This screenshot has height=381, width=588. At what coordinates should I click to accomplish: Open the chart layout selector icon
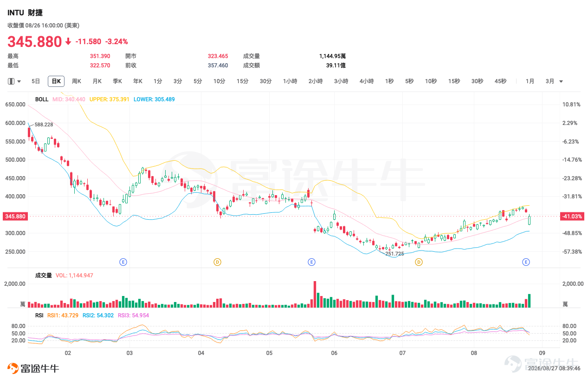tap(11, 81)
